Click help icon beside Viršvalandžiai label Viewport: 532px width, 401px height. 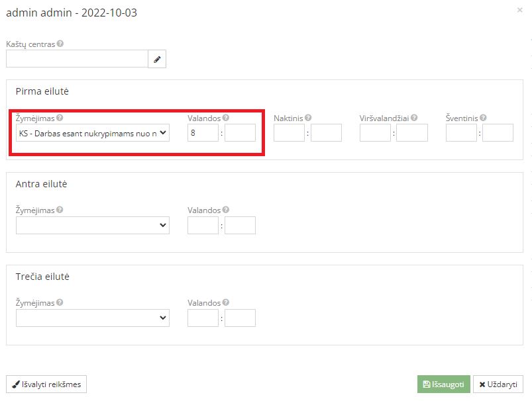coord(414,118)
